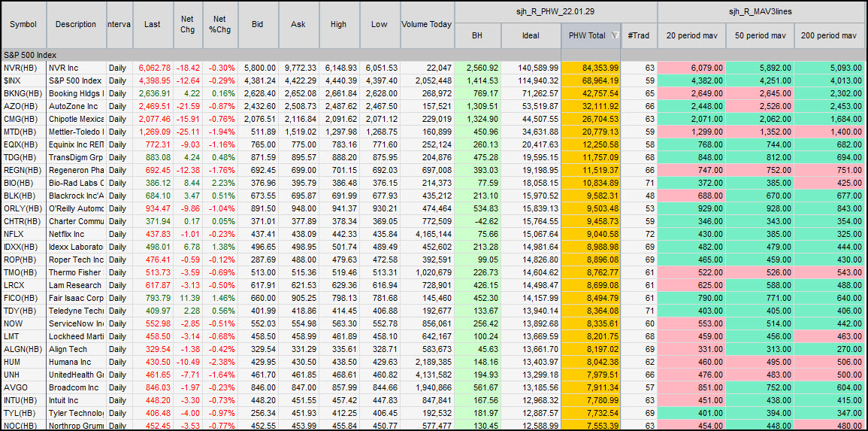This screenshot has width=868, height=431.
Task: Click the Tyler Technolog description cell
Action: click(77, 413)
